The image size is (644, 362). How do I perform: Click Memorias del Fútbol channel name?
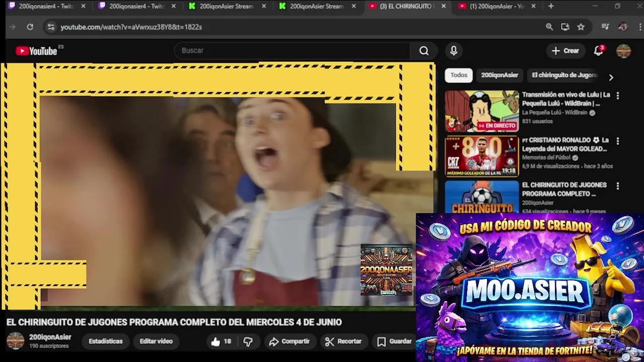click(x=546, y=158)
